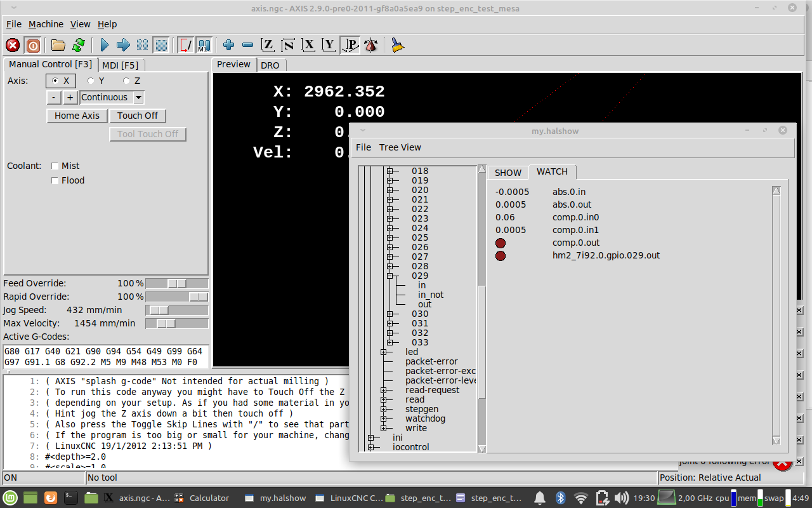Switch to the DRO tab
The height and width of the screenshot is (508, 812).
pyautogui.click(x=270, y=65)
